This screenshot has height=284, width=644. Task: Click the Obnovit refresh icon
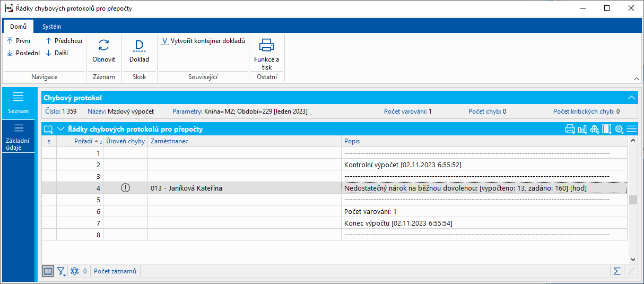pos(104,45)
